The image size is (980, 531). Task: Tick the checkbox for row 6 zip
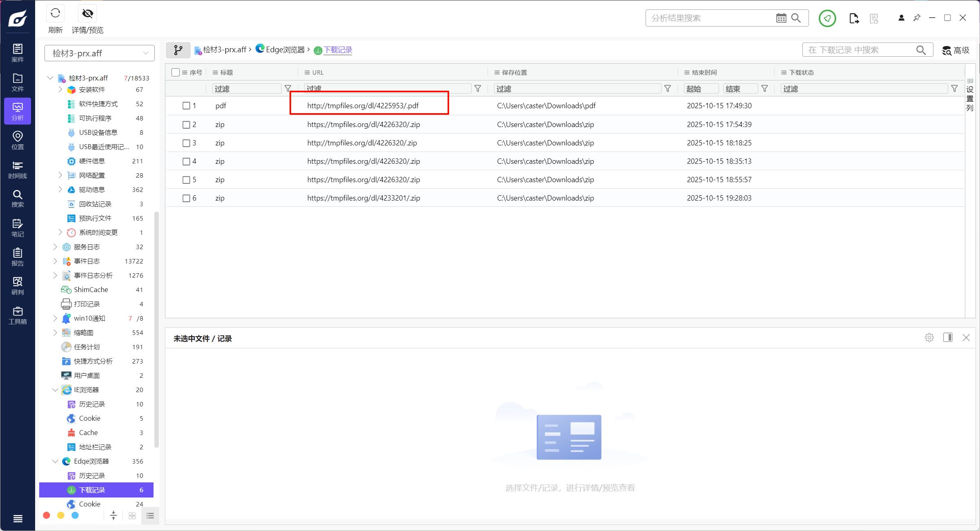[x=186, y=198]
